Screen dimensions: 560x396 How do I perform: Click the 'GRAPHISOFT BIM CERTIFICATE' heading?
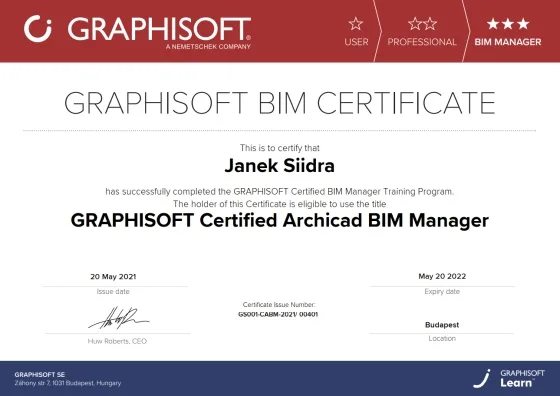[280, 103]
